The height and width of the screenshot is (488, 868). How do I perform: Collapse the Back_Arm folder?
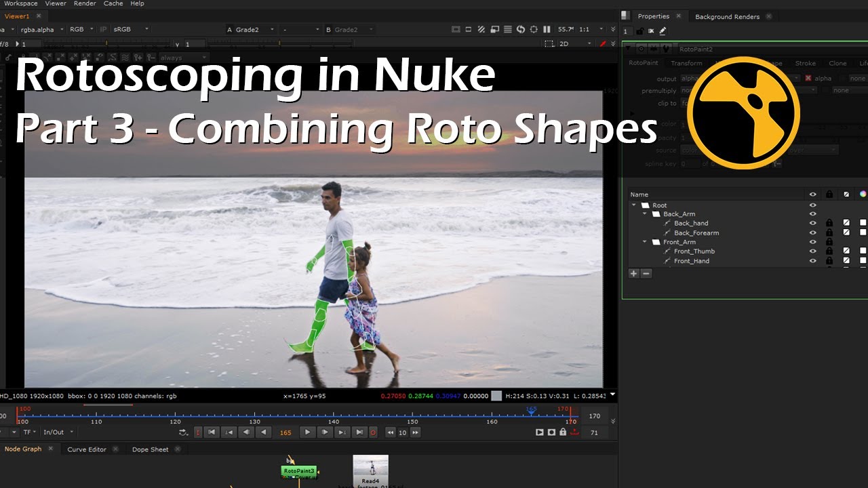645,213
